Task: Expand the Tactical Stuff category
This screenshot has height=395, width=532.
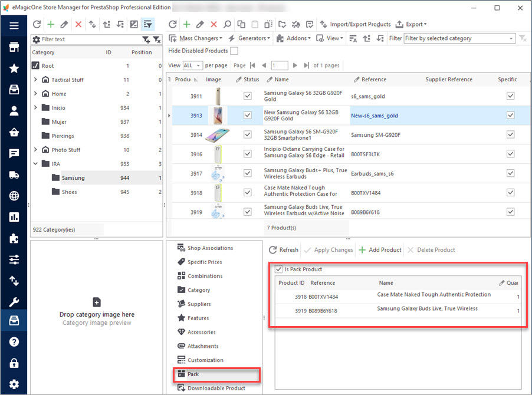Action: 35,80
